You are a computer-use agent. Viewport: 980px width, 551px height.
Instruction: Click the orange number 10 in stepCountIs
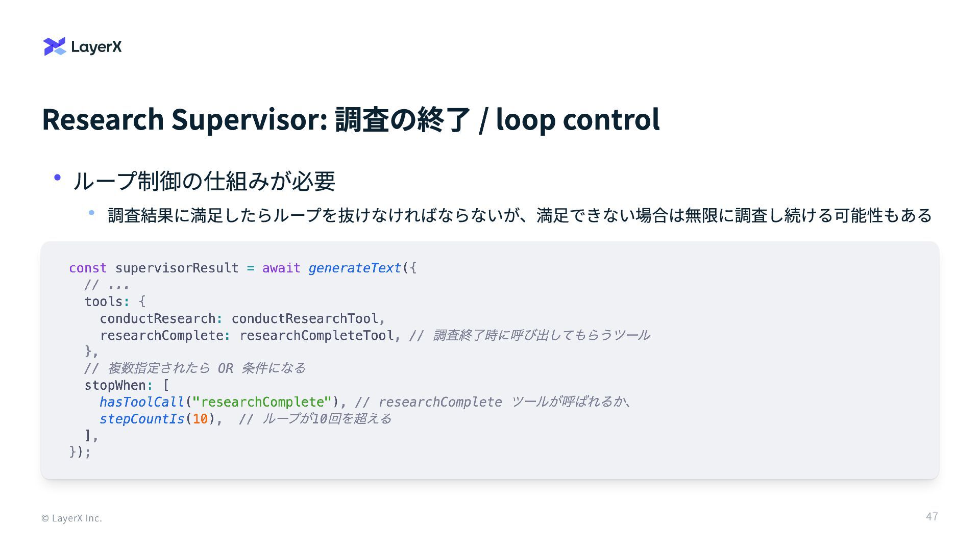200,419
